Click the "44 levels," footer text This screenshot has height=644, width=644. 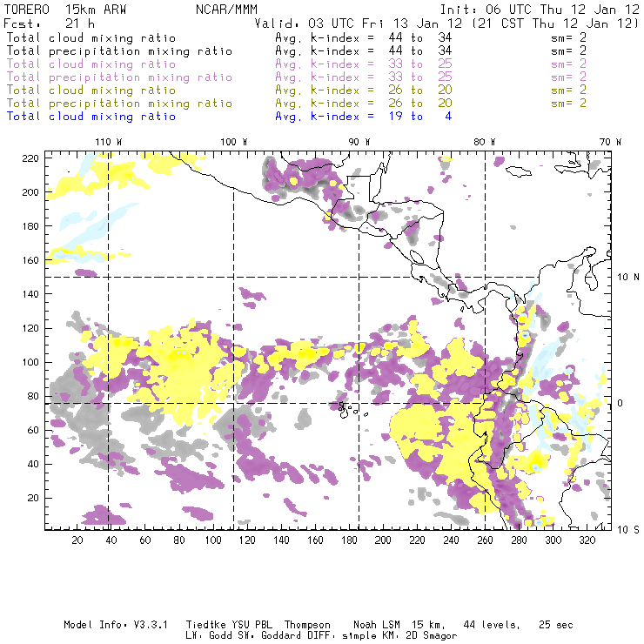492,625
